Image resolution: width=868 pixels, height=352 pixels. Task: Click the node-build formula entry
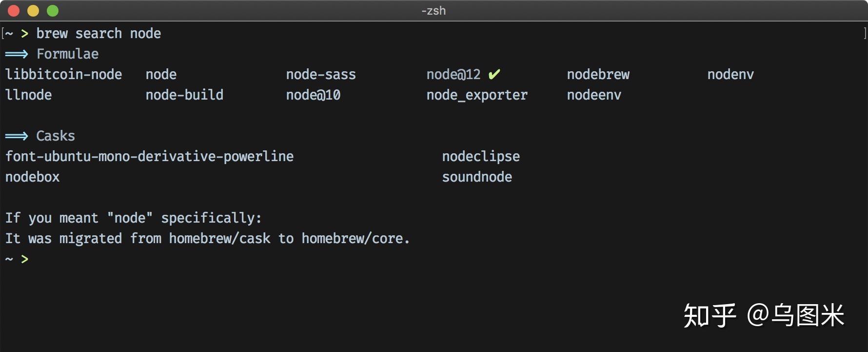(184, 95)
